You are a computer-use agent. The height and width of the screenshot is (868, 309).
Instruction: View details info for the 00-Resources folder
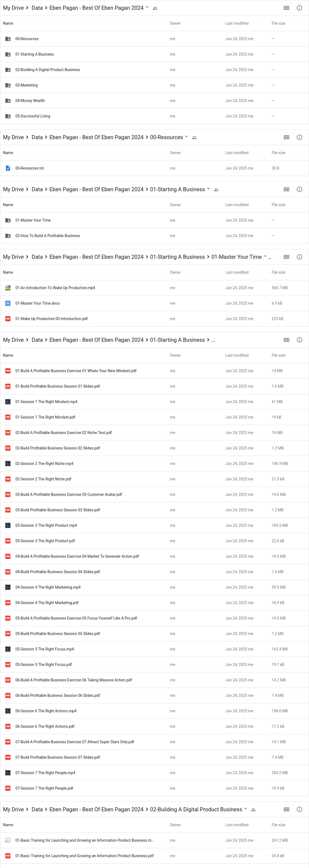pos(299,137)
